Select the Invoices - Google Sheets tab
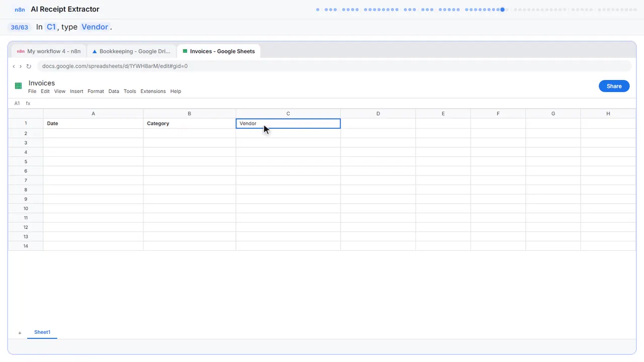The image size is (644, 362). [218, 51]
